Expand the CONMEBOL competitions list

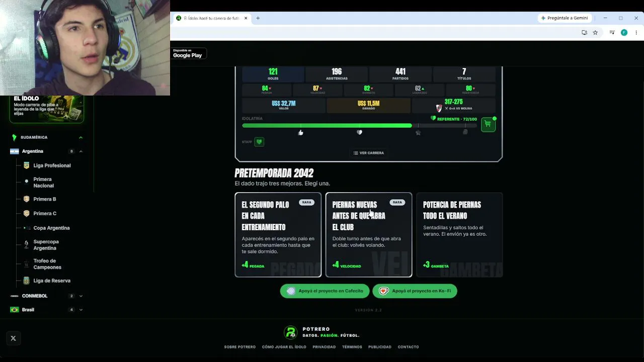(80, 296)
